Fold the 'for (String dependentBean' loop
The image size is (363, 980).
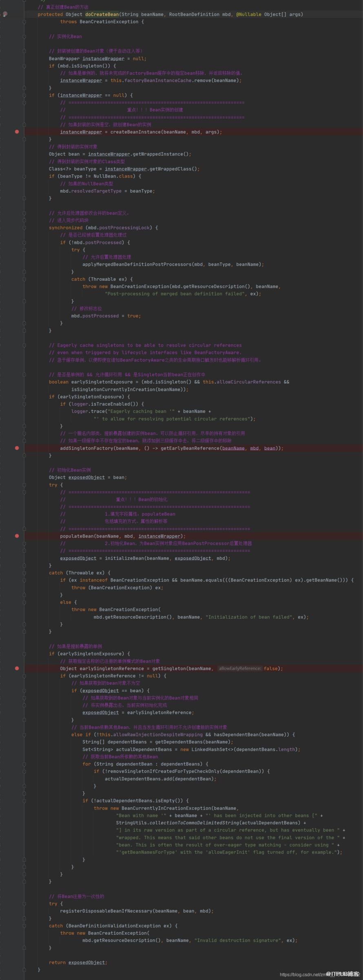(x=24, y=764)
